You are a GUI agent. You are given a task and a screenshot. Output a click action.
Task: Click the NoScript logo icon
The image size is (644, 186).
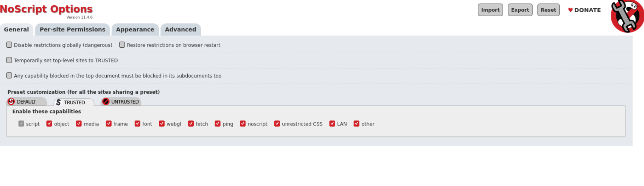click(627, 16)
